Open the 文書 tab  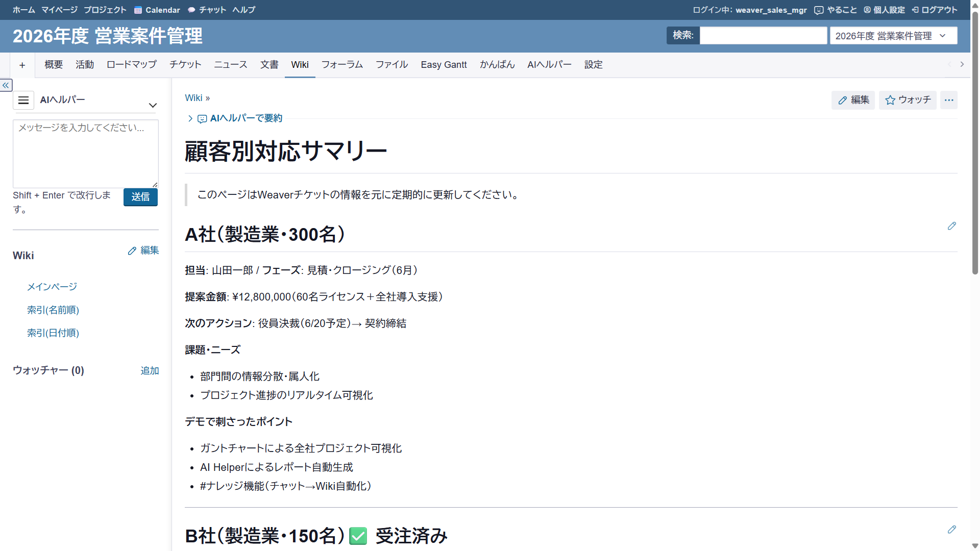tap(269, 65)
